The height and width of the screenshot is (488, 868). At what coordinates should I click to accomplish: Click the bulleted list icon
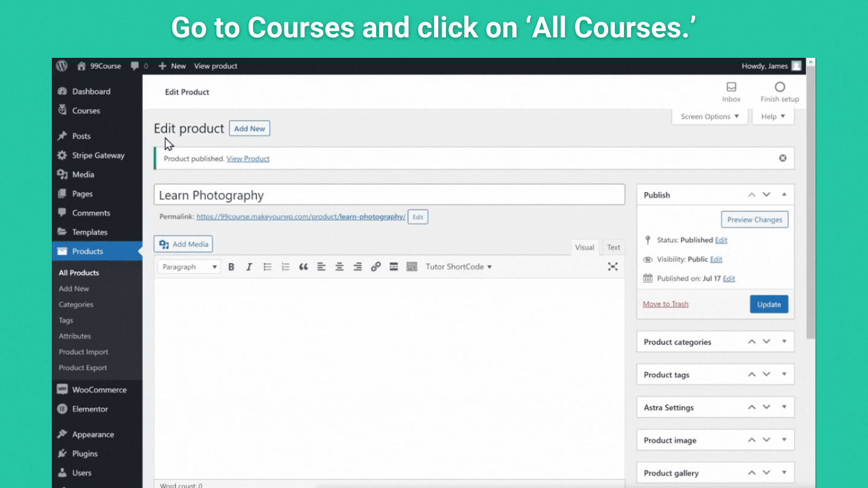(267, 267)
